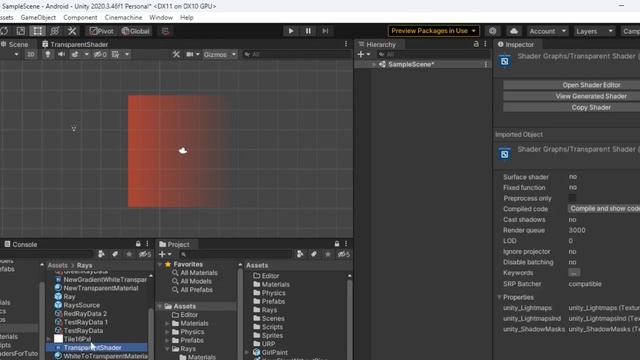Open component editor tools wrench icon

point(176,54)
